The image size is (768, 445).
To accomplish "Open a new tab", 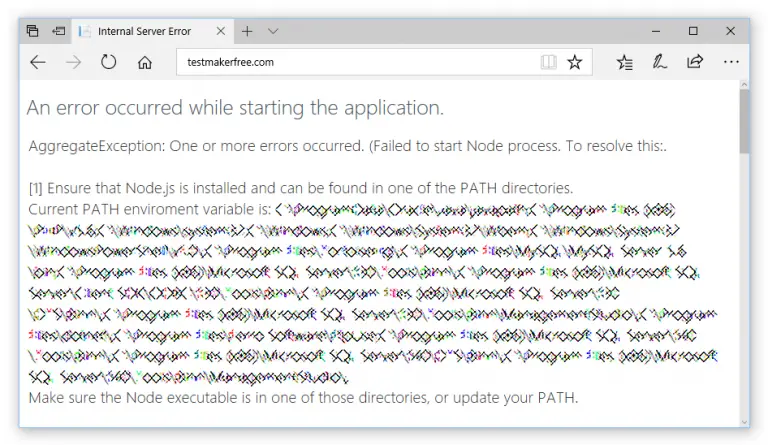I will click(247, 31).
